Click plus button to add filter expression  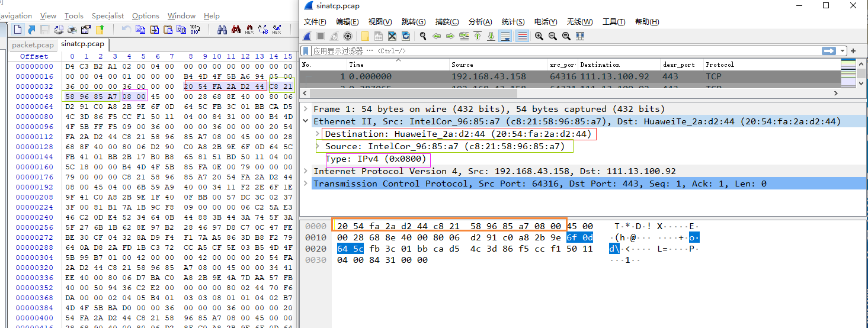click(x=854, y=51)
